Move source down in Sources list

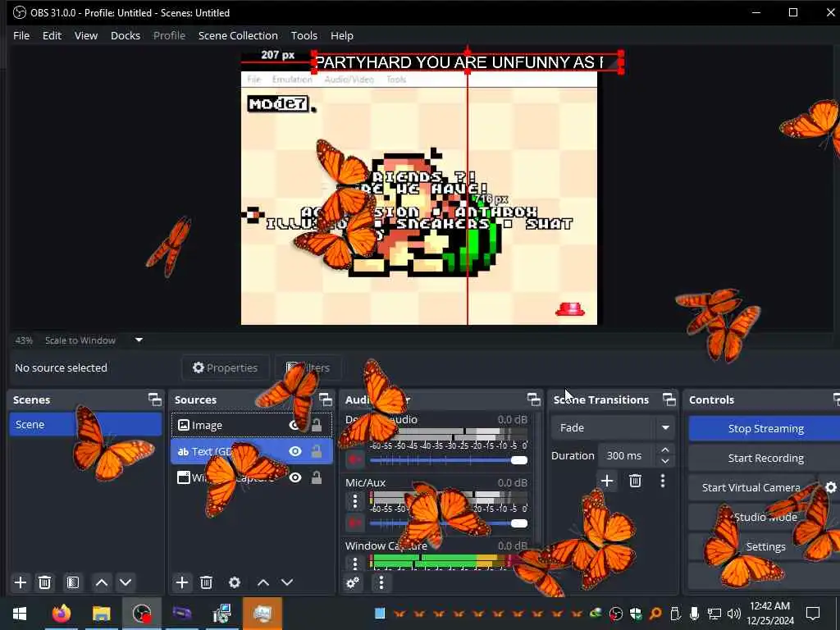(287, 582)
